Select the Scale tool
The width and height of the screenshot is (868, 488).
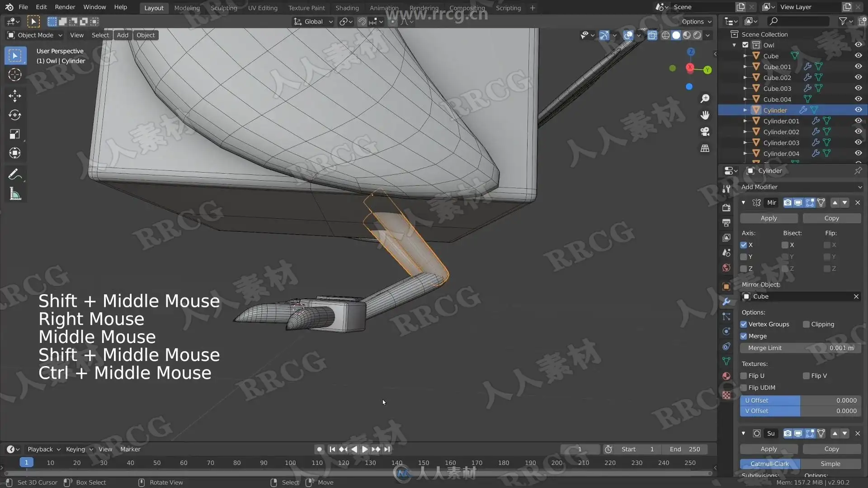coord(14,134)
